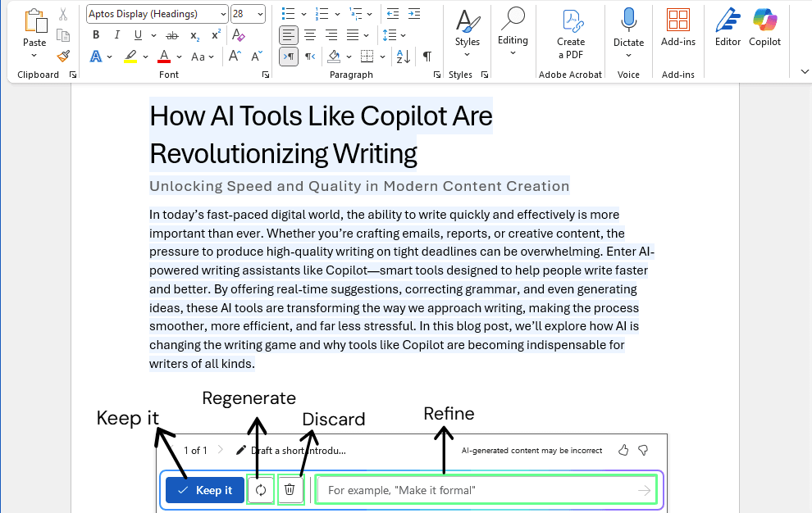Toggle italic formatting
This screenshot has height=513, width=812.
tap(117, 34)
